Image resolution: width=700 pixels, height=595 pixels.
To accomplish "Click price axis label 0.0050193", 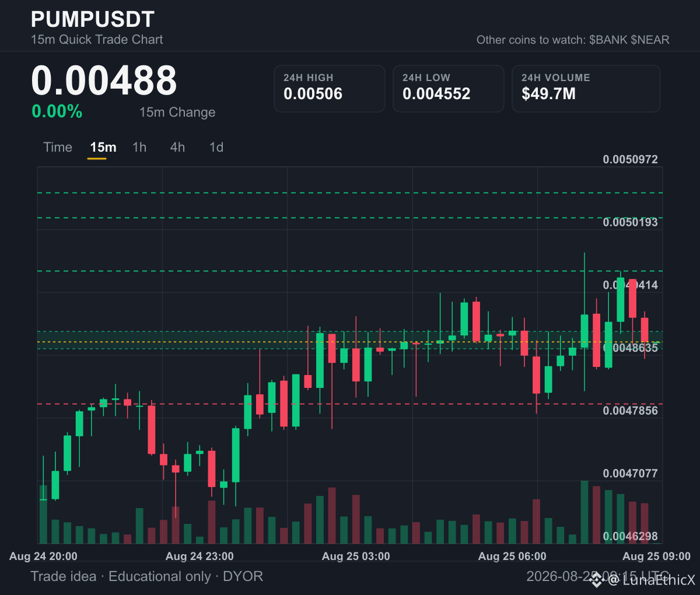I will tap(630, 222).
